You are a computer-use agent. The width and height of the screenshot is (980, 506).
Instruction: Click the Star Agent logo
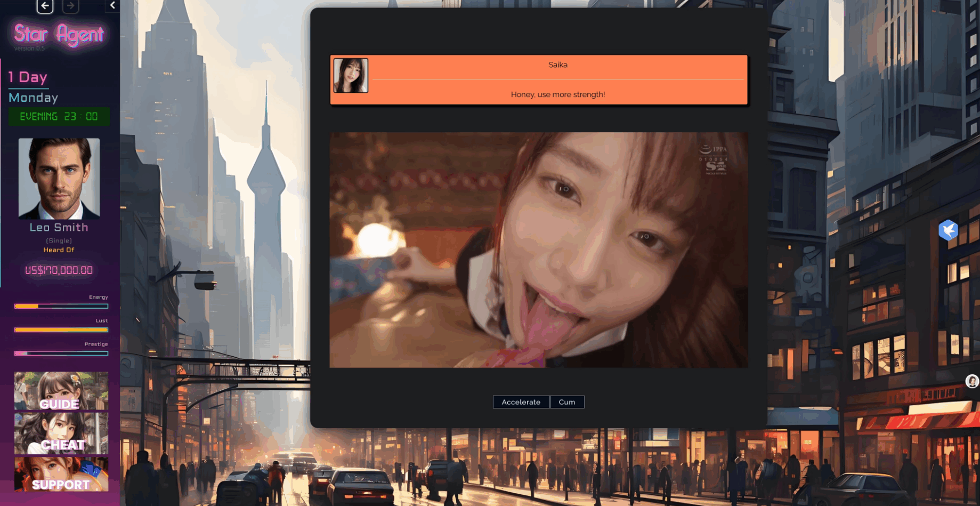[59, 34]
